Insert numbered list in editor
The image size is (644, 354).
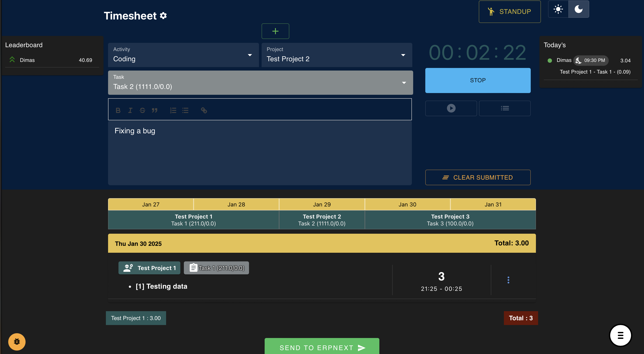click(x=173, y=110)
